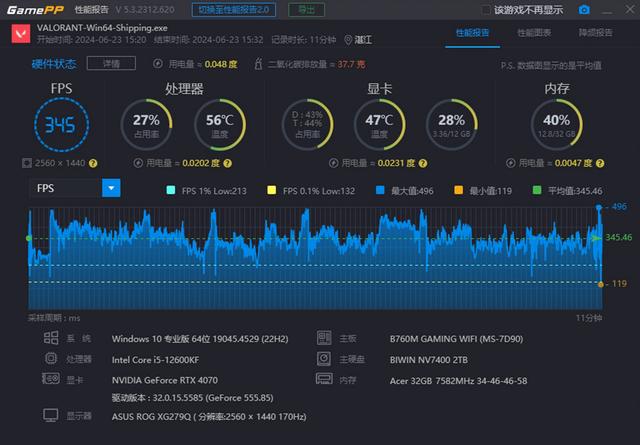Click the CPU temperature 56℃ gauge
This screenshot has width=640, height=445.
pos(220,125)
